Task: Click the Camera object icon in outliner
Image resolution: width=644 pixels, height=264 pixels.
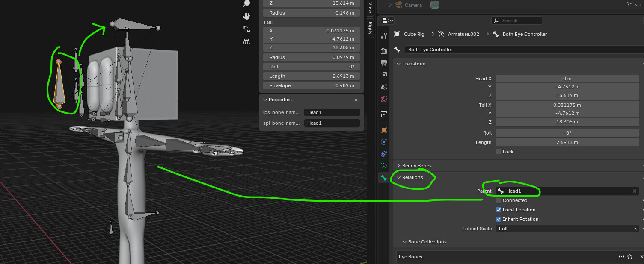Action: 399,5
